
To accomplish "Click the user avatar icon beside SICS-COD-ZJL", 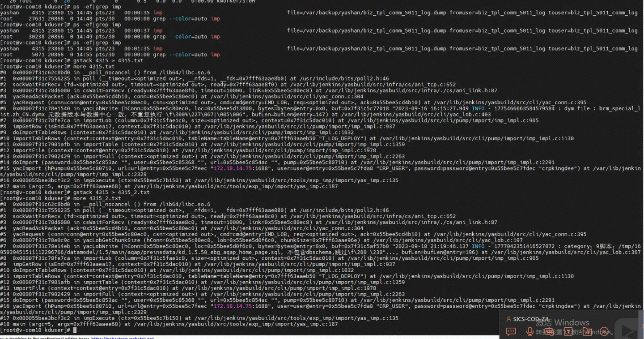I will coord(508,319).
